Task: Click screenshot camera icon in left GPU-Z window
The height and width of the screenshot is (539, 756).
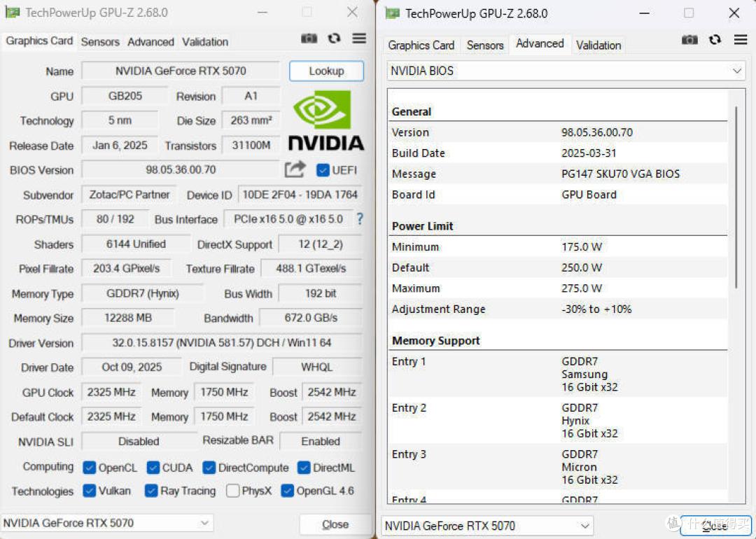Action: click(309, 38)
